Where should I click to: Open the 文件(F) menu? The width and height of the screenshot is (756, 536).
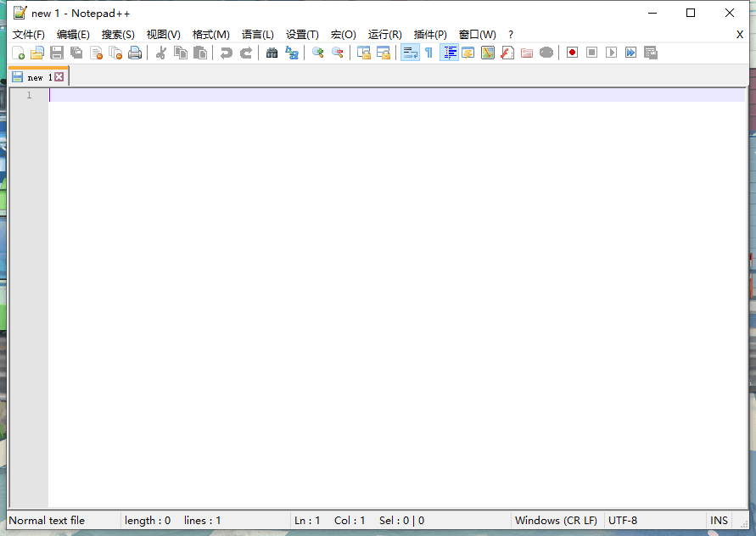pos(29,35)
